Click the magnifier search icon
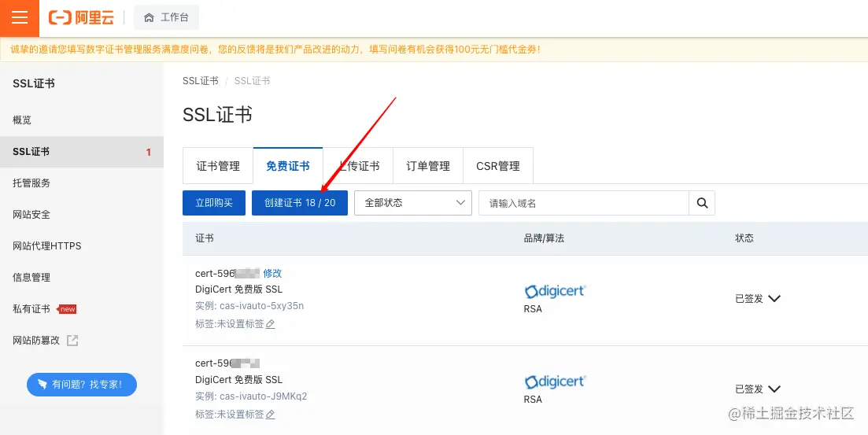Viewport: 868px width, 435px height. click(702, 203)
